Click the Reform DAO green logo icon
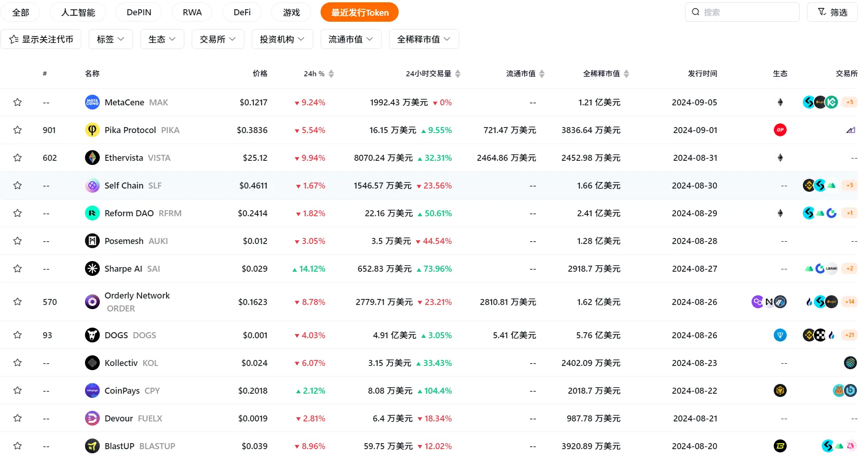Viewport: 868px width, 457px height. (x=92, y=213)
